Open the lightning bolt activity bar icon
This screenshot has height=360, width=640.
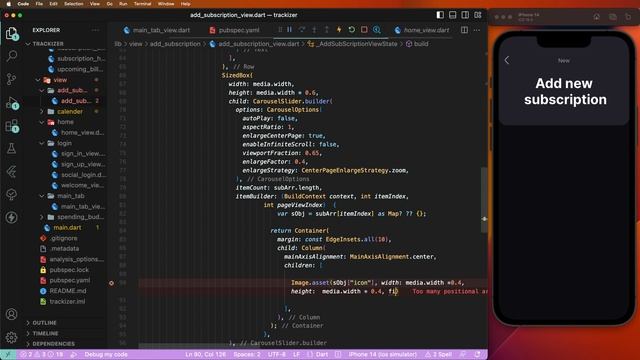pyautogui.click(x=12, y=217)
